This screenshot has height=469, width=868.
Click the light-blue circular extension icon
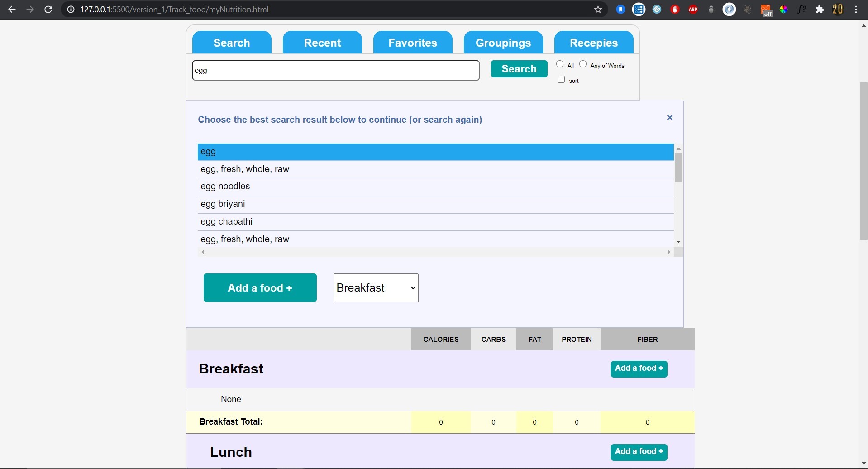point(657,10)
